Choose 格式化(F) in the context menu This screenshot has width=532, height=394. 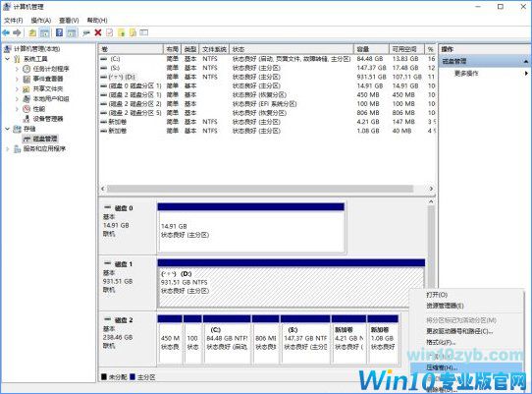(441, 342)
